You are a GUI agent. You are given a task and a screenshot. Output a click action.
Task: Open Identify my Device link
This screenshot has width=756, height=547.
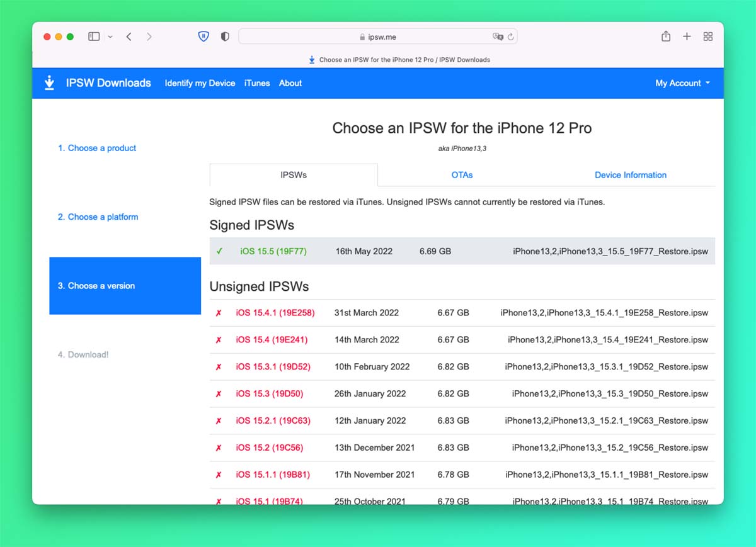200,83
